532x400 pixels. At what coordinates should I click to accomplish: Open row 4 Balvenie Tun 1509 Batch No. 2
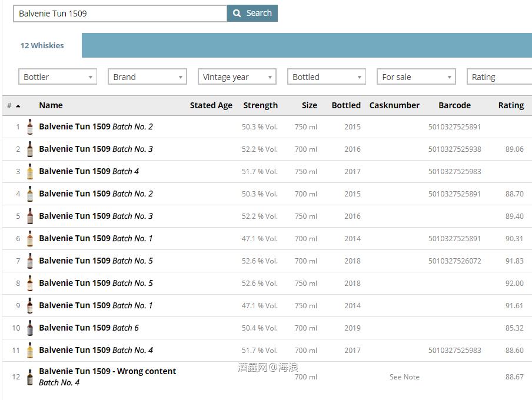96,194
